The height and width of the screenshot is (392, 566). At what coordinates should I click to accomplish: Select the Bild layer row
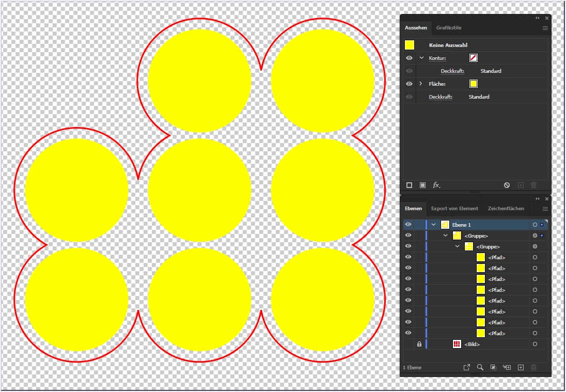pos(476,344)
